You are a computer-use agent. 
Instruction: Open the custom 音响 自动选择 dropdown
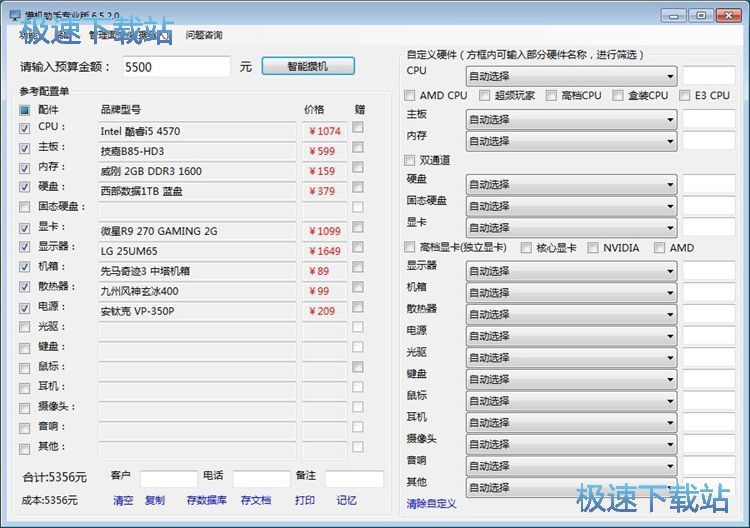(572, 466)
